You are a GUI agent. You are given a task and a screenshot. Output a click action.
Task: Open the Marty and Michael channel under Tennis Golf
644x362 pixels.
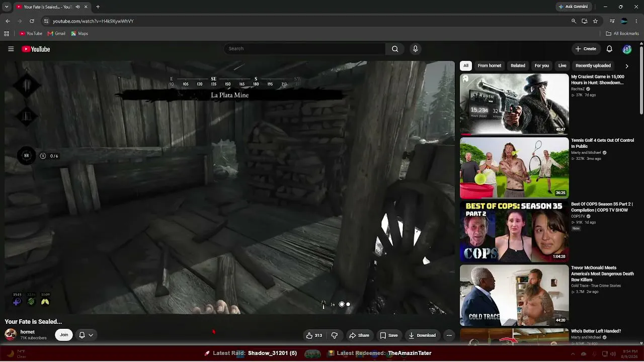tap(586, 153)
